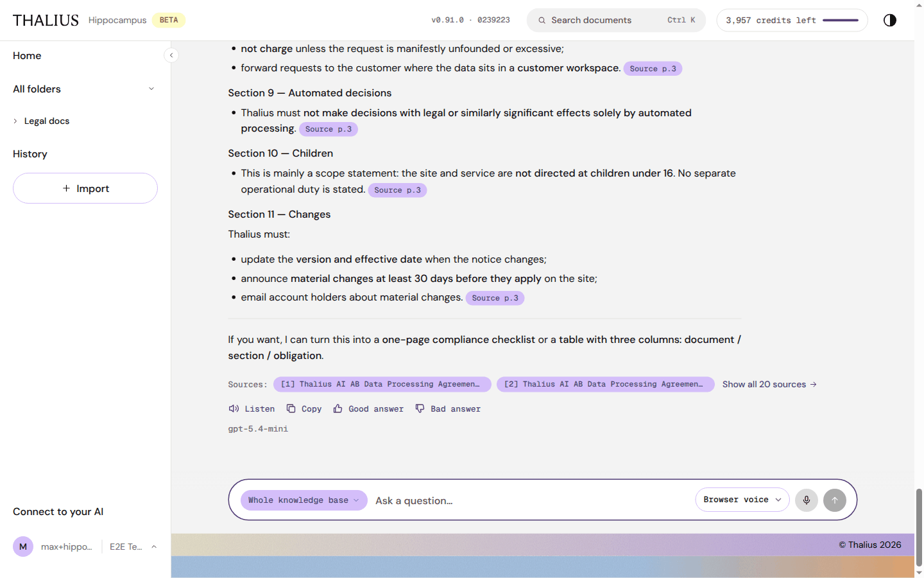Open Source p.3 chip under Section 10

click(397, 190)
